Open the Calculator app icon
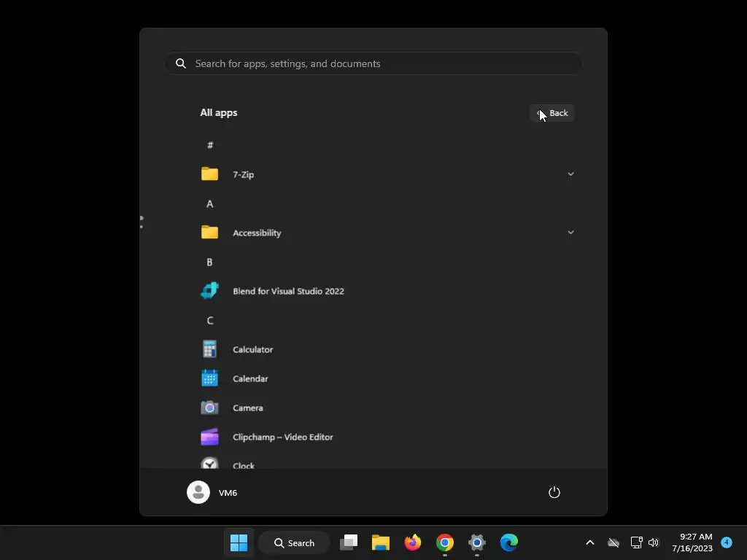Viewport: 747px width, 560px height. (x=209, y=349)
